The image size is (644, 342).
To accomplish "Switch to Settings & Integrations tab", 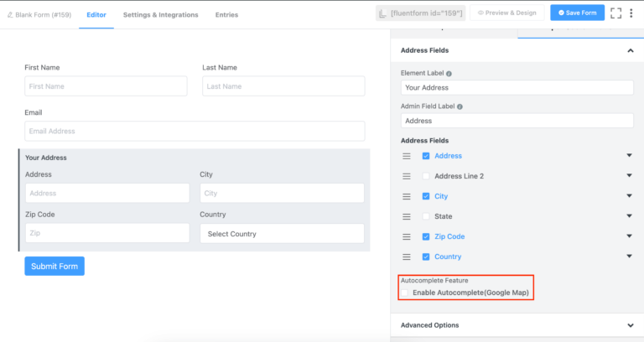I will click(160, 14).
